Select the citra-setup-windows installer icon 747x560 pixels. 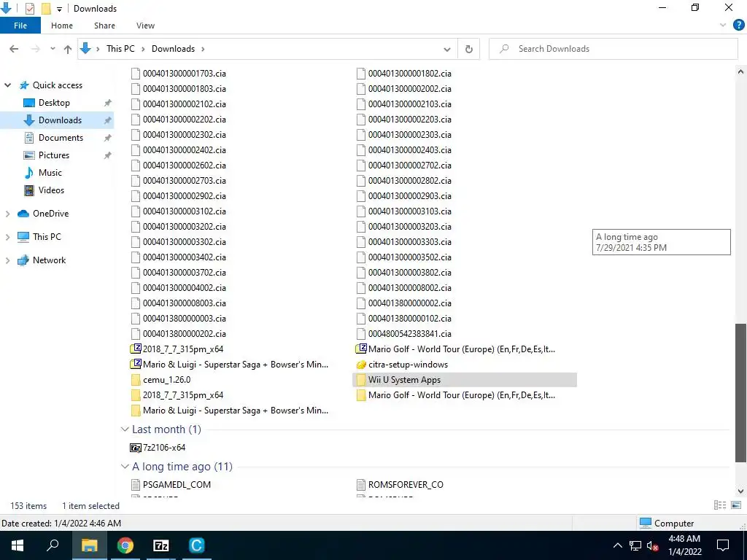[361, 365]
